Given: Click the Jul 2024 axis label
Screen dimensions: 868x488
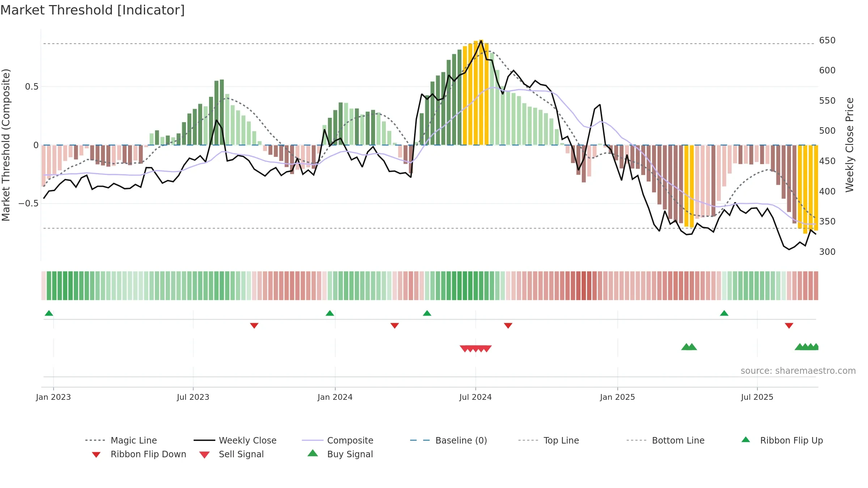Looking at the screenshot, I should (476, 397).
